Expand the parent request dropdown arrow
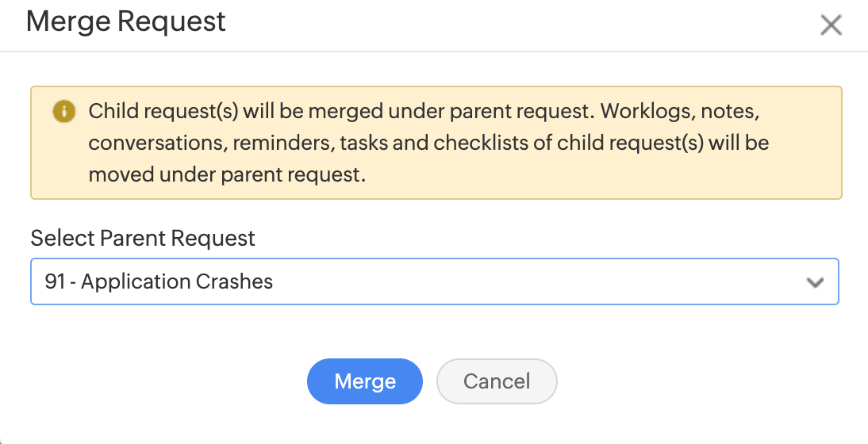 pyautogui.click(x=815, y=282)
